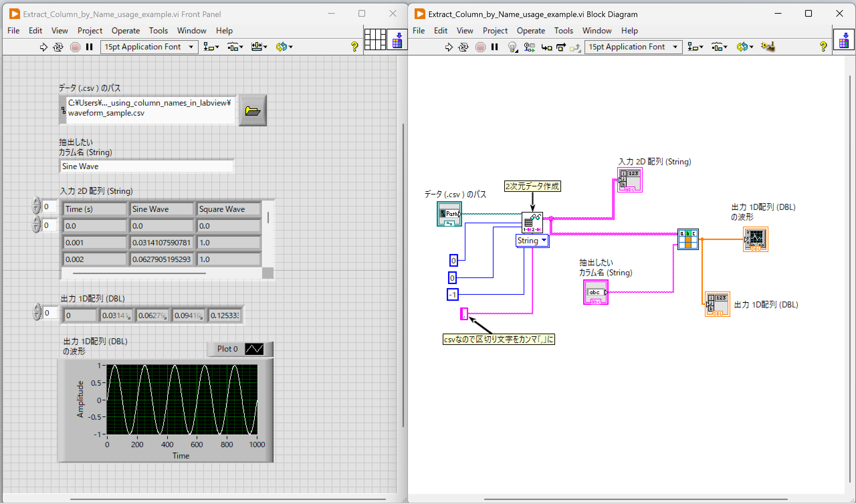Select the -1 numeric constant
The image size is (856, 504).
click(452, 294)
